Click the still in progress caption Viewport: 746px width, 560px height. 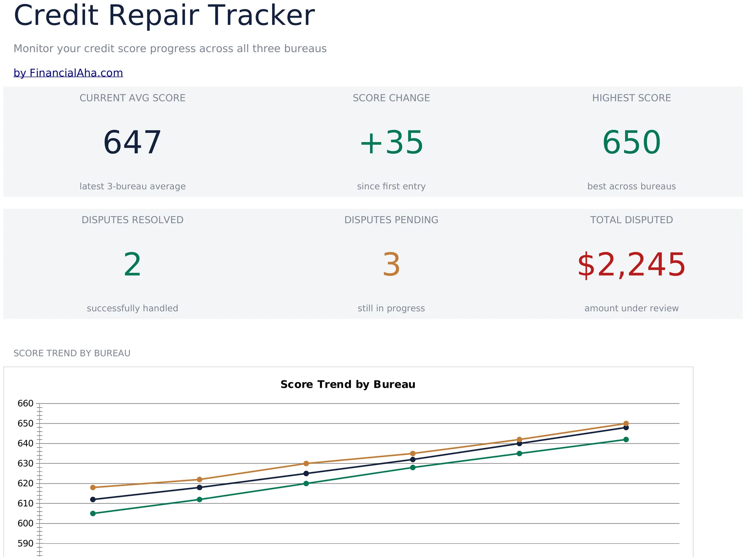391,308
